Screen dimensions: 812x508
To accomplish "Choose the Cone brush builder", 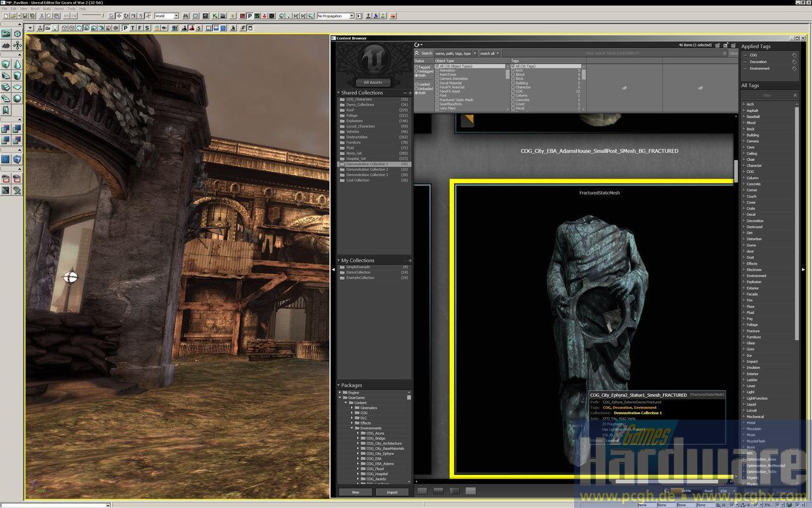I will 17,64.
